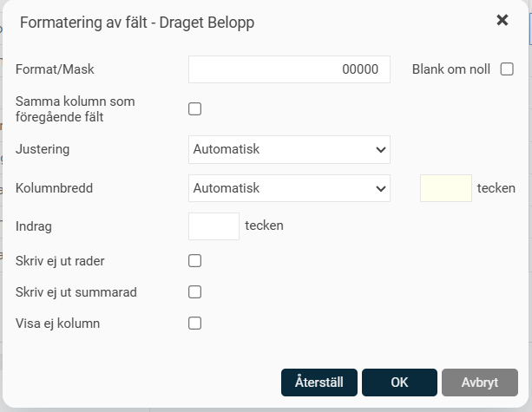Check the Skriv ej ut summarad box
Image resolution: width=532 pixels, height=412 pixels.
(195, 292)
